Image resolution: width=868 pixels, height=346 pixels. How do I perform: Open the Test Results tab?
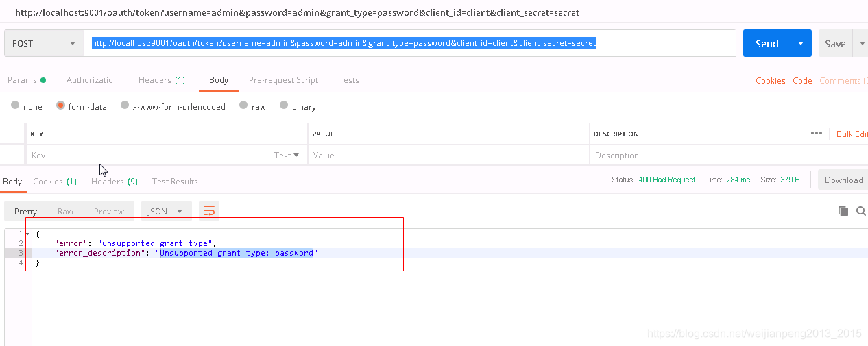(x=175, y=182)
